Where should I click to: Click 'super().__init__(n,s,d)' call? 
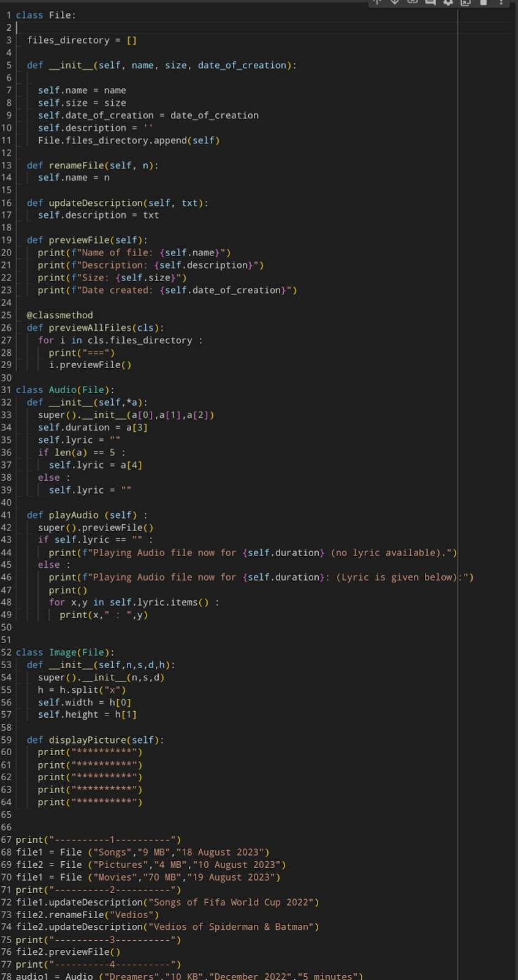click(101, 677)
